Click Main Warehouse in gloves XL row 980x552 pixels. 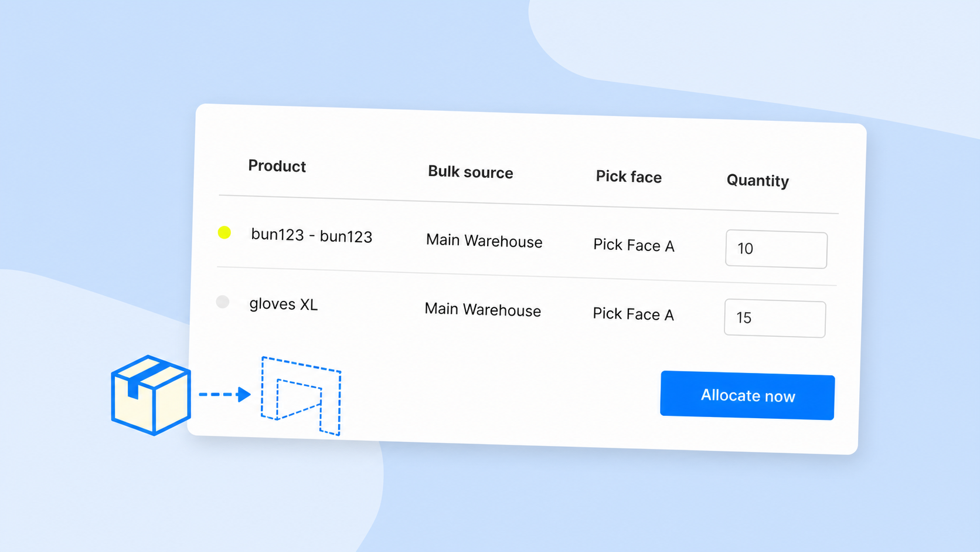482,310
